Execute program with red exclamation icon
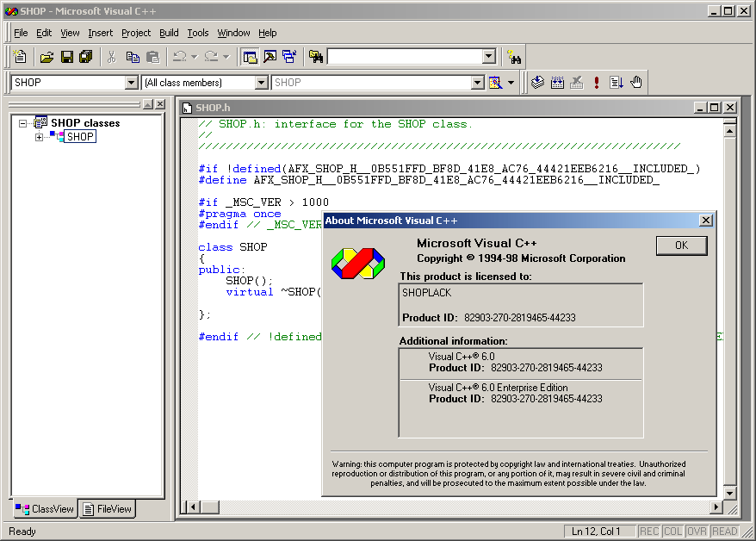The image size is (756, 541). [x=597, y=83]
